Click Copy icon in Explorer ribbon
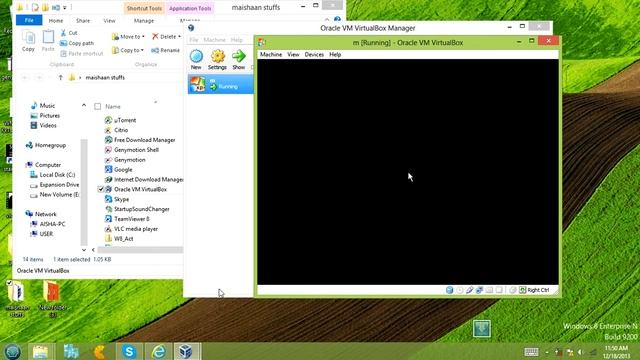The width and height of the screenshot is (640, 360). (x=28, y=41)
